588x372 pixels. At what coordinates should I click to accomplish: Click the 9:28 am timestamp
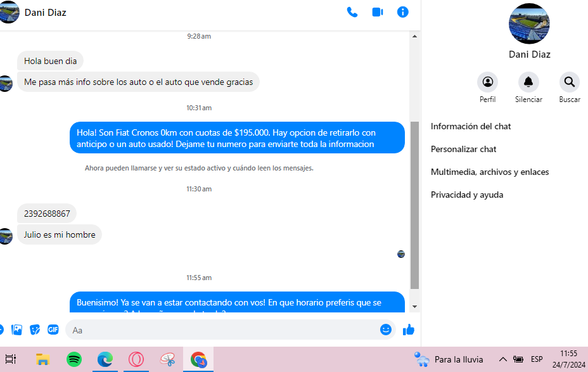pyautogui.click(x=199, y=36)
